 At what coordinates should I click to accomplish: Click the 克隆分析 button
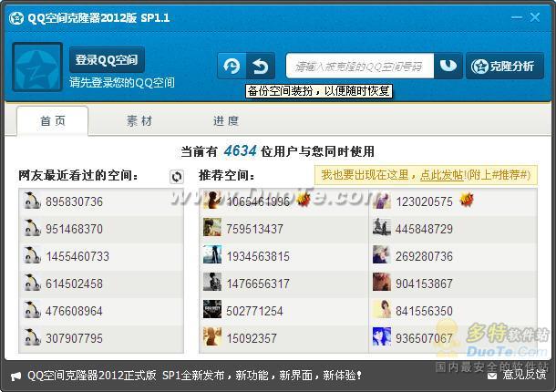tap(505, 66)
